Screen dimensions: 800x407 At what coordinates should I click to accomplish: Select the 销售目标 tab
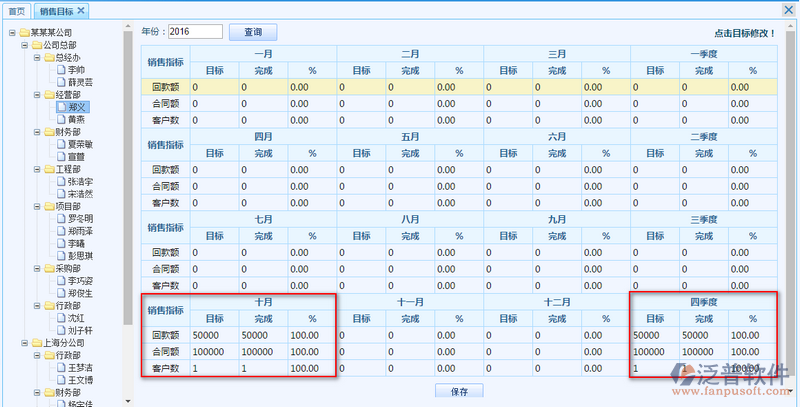[56, 11]
